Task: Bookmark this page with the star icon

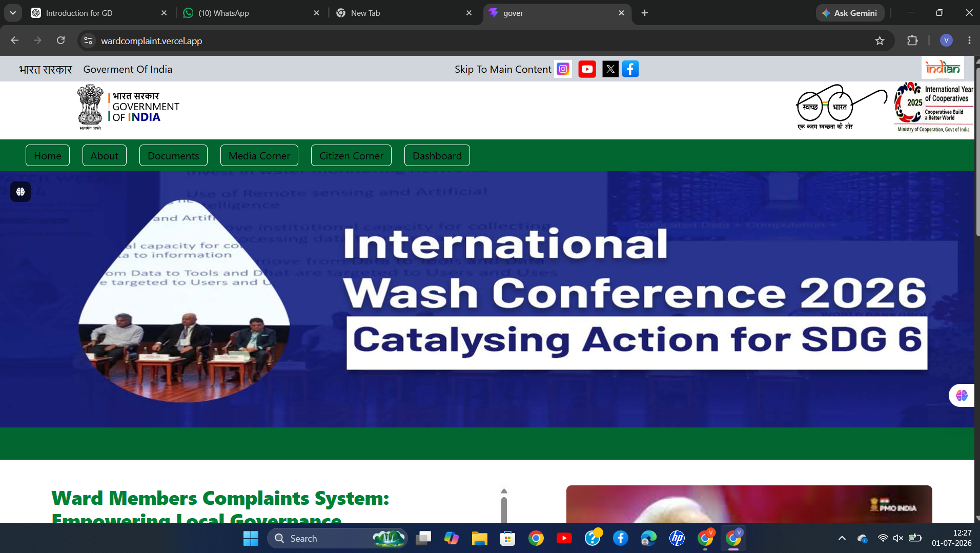Action: [x=880, y=40]
